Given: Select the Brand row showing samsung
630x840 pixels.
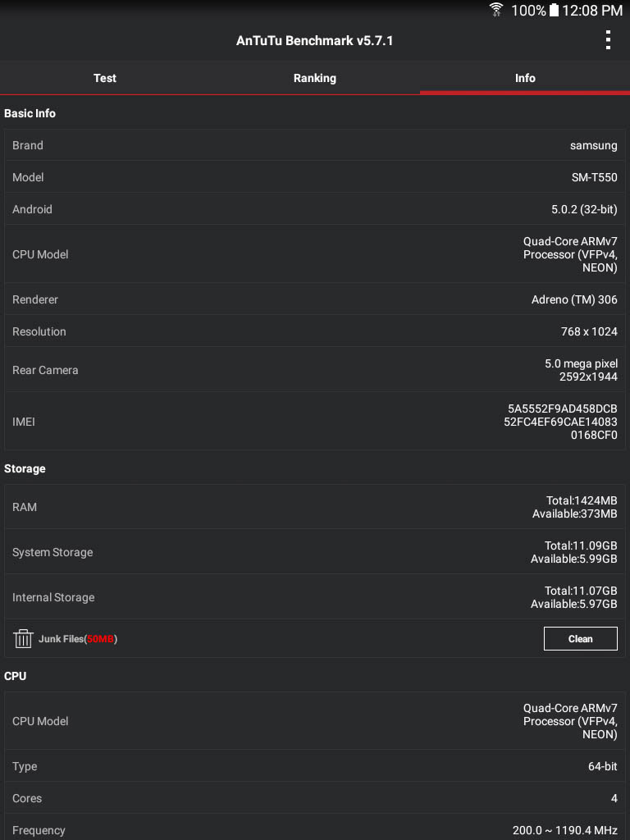Looking at the screenshot, I should (x=315, y=145).
